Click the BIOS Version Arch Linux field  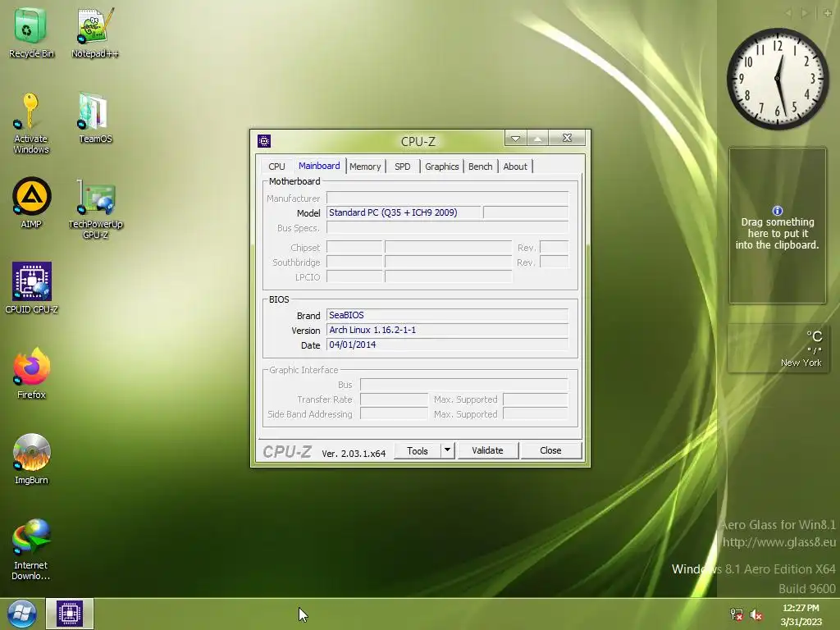447,330
